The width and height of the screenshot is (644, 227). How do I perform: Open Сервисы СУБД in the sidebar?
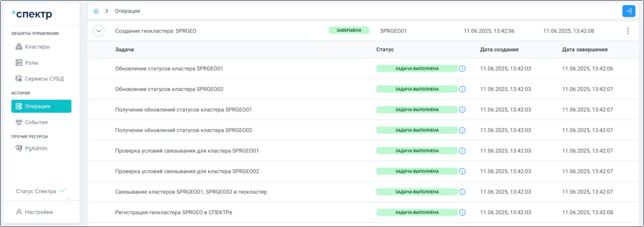40,79
